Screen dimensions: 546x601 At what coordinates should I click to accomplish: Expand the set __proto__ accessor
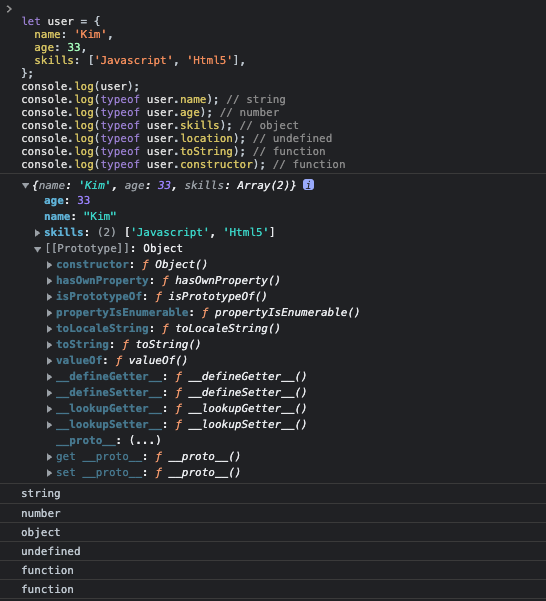(x=49, y=473)
